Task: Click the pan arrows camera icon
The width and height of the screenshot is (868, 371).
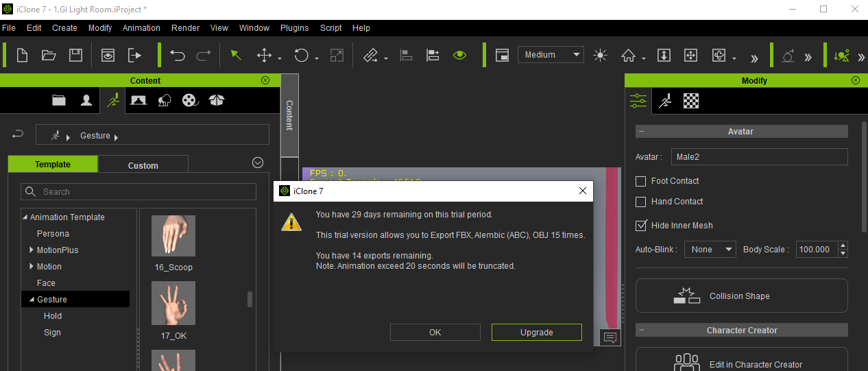Action: coord(691,56)
